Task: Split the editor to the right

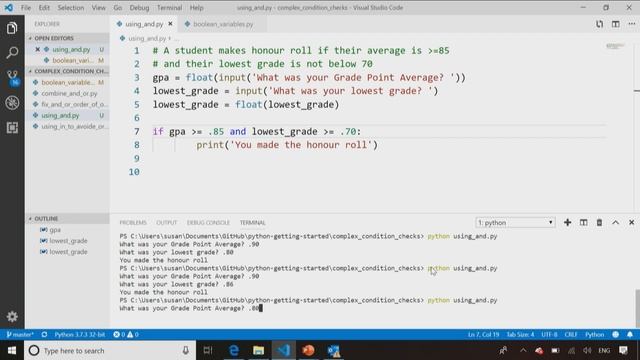Action: click(x=616, y=24)
